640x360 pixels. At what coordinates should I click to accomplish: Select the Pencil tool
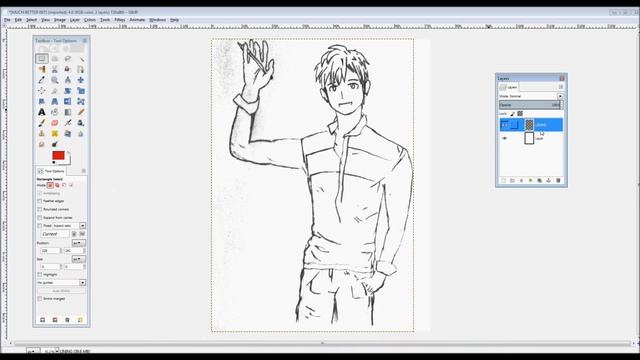(81, 112)
